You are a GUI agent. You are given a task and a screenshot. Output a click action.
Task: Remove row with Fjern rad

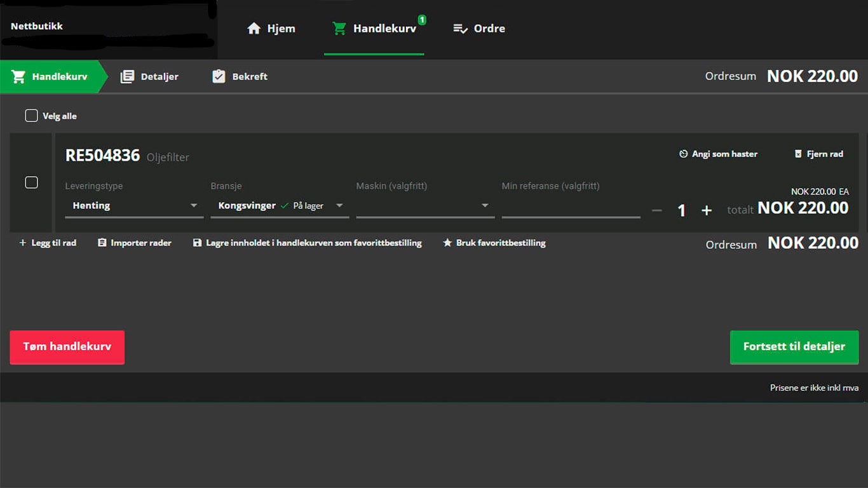(818, 154)
